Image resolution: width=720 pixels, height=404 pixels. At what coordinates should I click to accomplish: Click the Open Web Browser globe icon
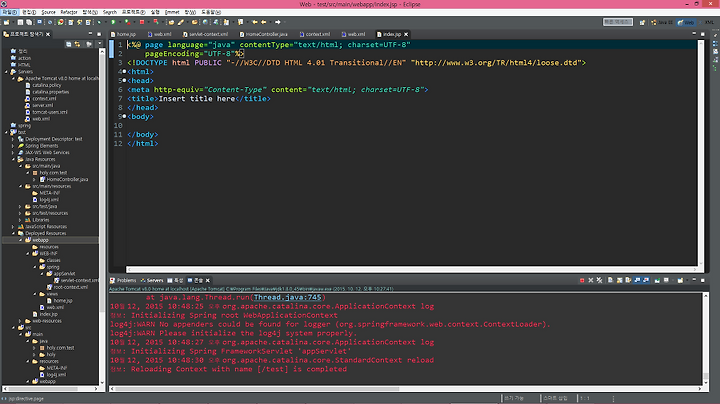click(205, 22)
